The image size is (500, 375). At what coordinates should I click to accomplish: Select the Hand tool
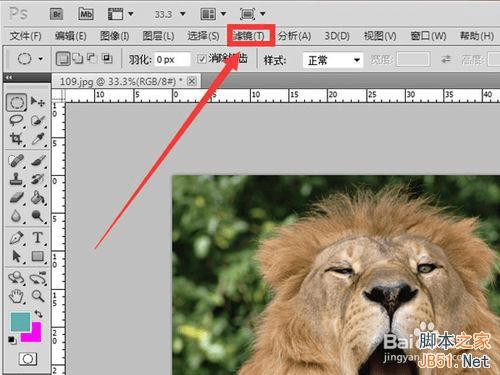click(16, 296)
